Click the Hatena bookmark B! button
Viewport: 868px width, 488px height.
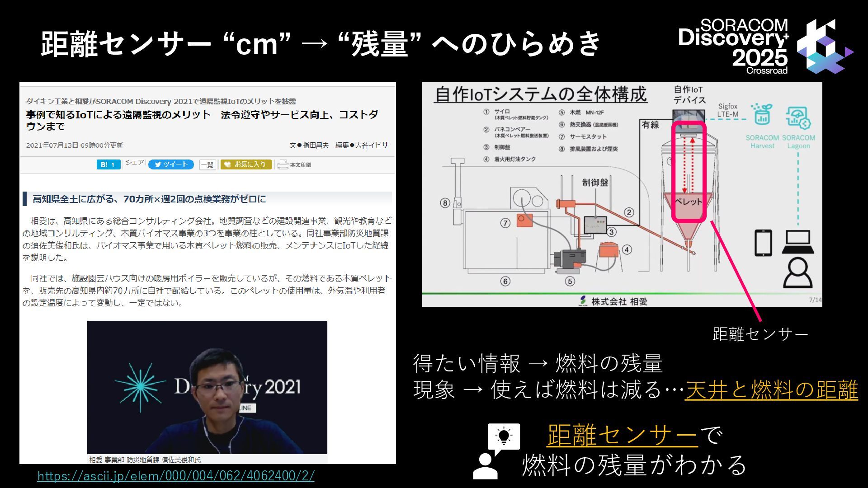108,164
